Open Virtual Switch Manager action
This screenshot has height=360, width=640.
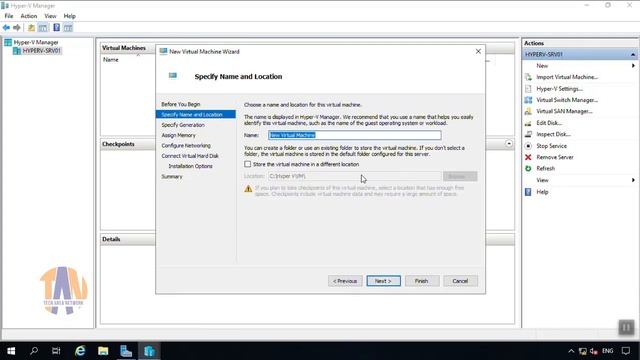[567, 100]
